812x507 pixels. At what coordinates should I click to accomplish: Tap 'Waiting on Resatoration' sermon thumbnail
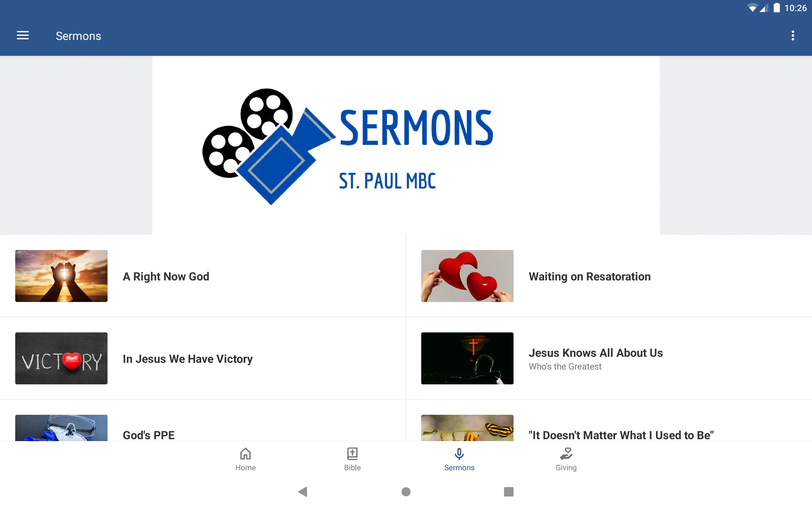click(x=467, y=276)
